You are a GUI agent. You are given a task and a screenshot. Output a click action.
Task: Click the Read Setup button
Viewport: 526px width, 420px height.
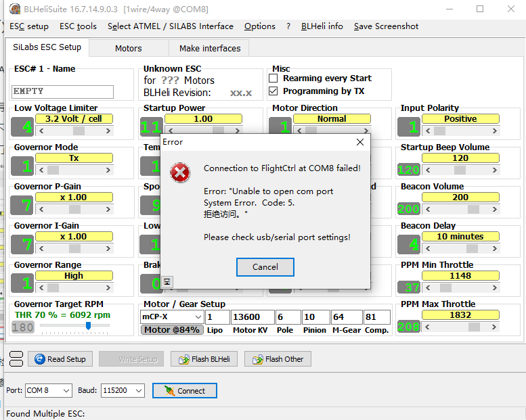(x=60, y=359)
